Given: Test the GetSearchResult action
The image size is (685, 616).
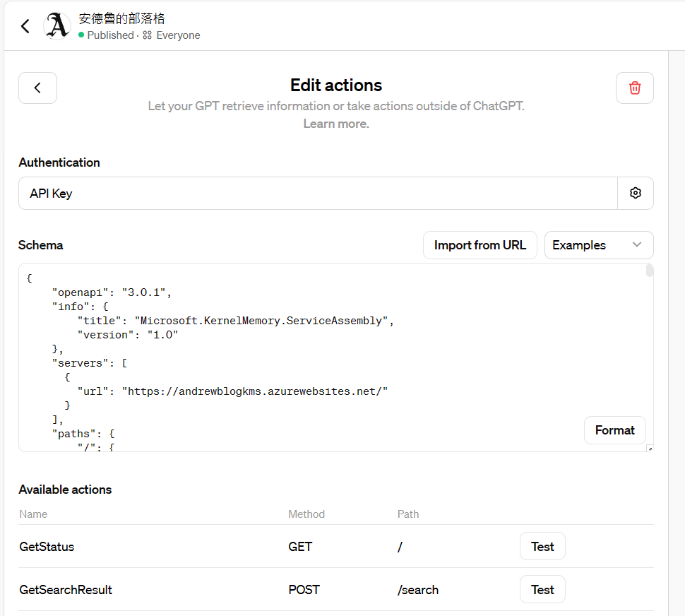Looking at the screenshot, I should click(x=542, y=589).
